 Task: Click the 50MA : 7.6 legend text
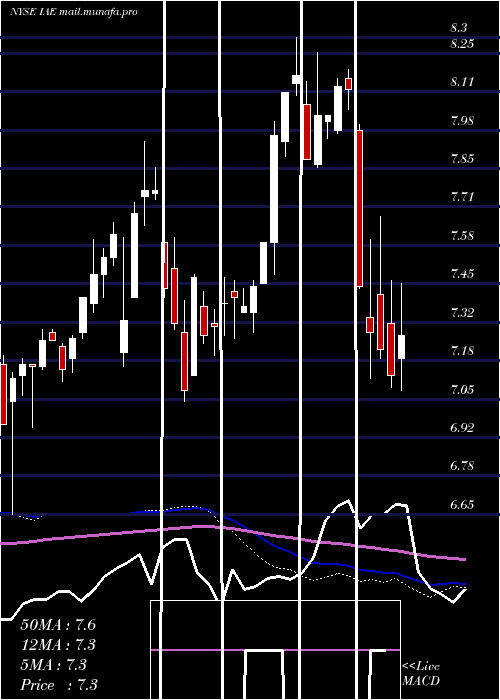coord(58,625)
